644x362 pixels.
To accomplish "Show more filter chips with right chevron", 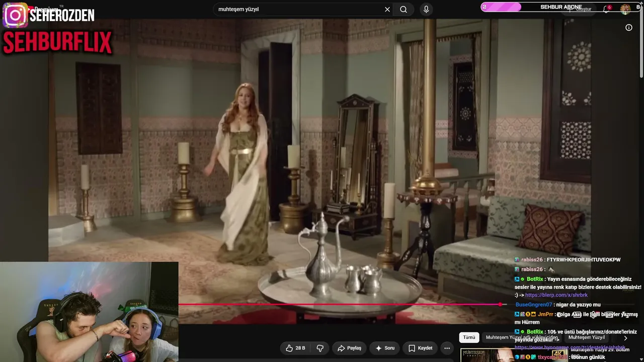I will click(x=625, y=338).
